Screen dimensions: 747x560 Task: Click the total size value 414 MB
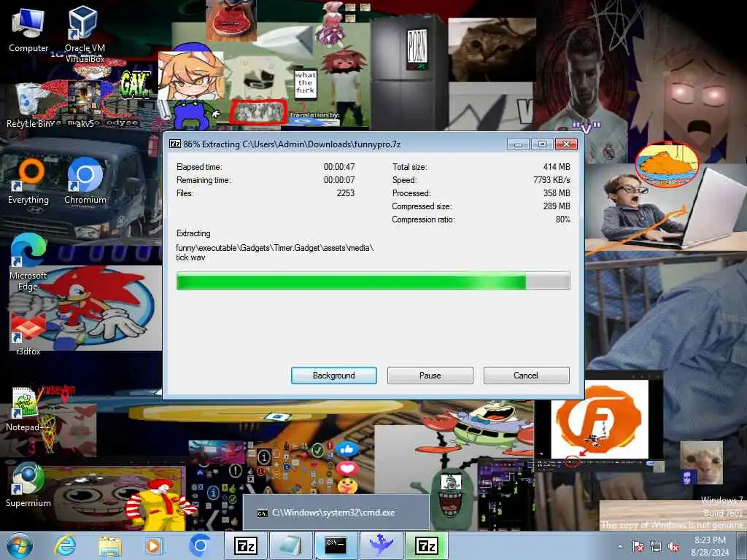pyautogui.click(x=557, y=167)
